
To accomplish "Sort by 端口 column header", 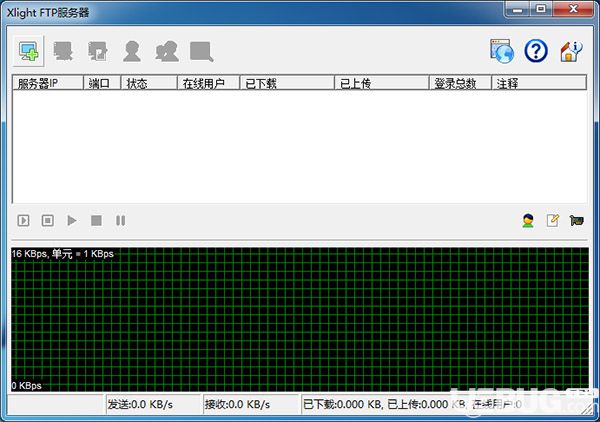I will click(102, 83).
